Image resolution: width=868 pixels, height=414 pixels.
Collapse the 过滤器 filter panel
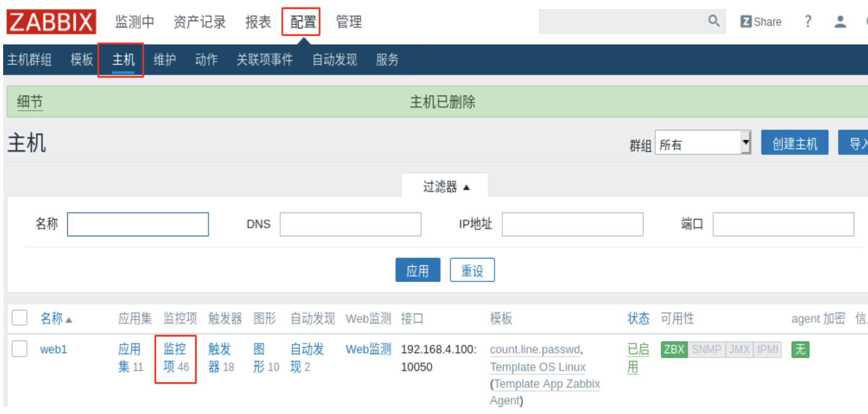click(x=446, y=187)
